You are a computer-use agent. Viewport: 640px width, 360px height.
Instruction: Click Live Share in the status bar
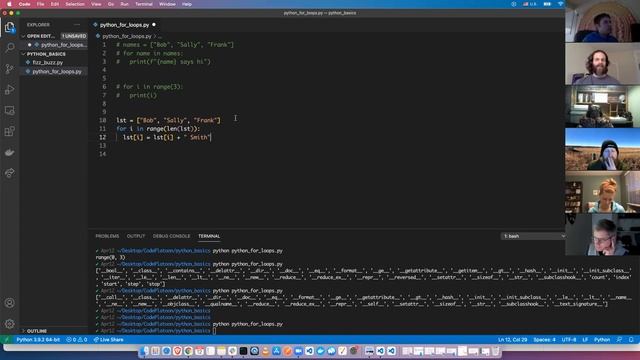tap(108, 340)
